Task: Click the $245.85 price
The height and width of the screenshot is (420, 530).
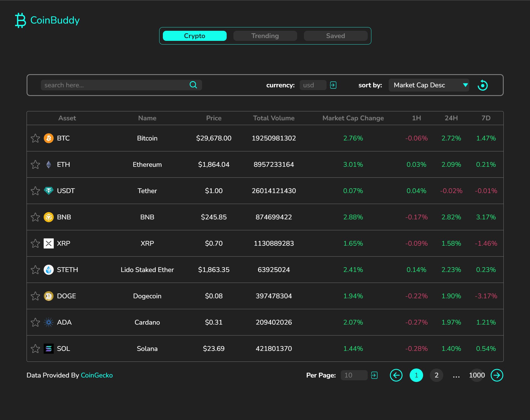Action: 214,217
